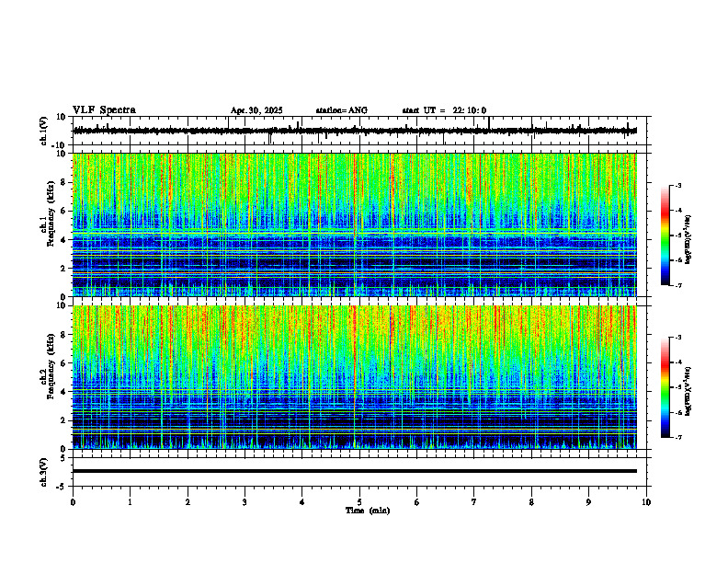Click time axis tick label "6"

click(x=417, y=502)
